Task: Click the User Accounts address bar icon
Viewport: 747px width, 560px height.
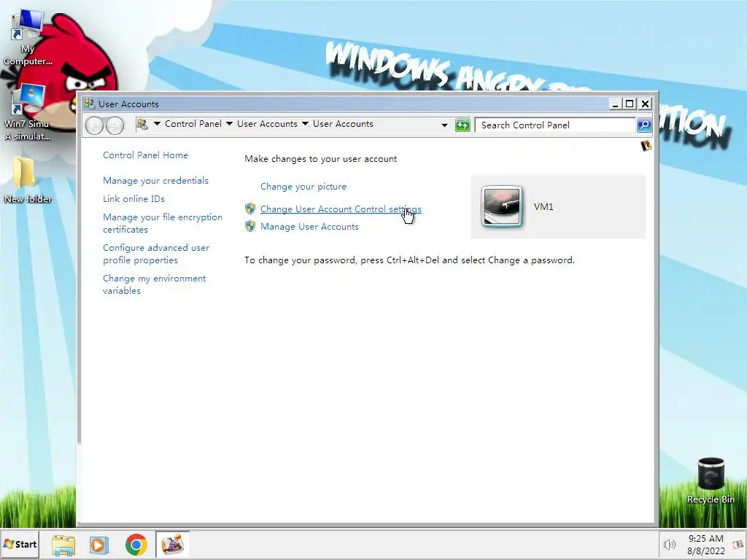Action: pos(142,124)
